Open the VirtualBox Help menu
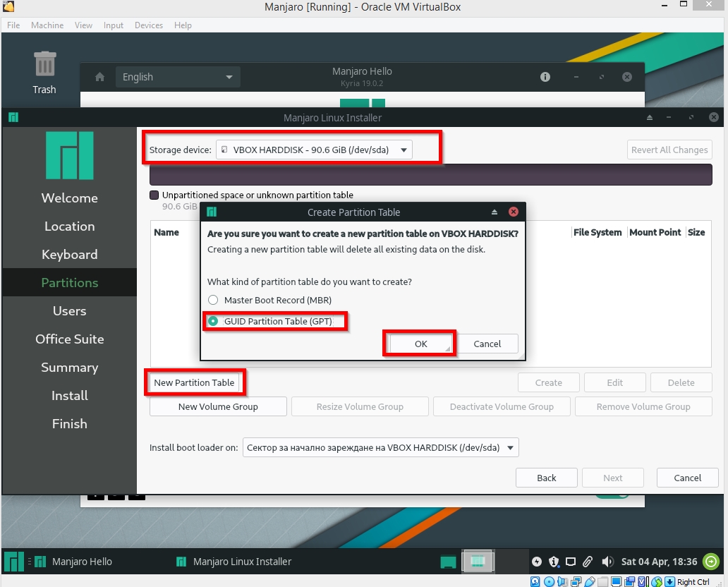Screen dimensions: 728x587 coord(183,25)
